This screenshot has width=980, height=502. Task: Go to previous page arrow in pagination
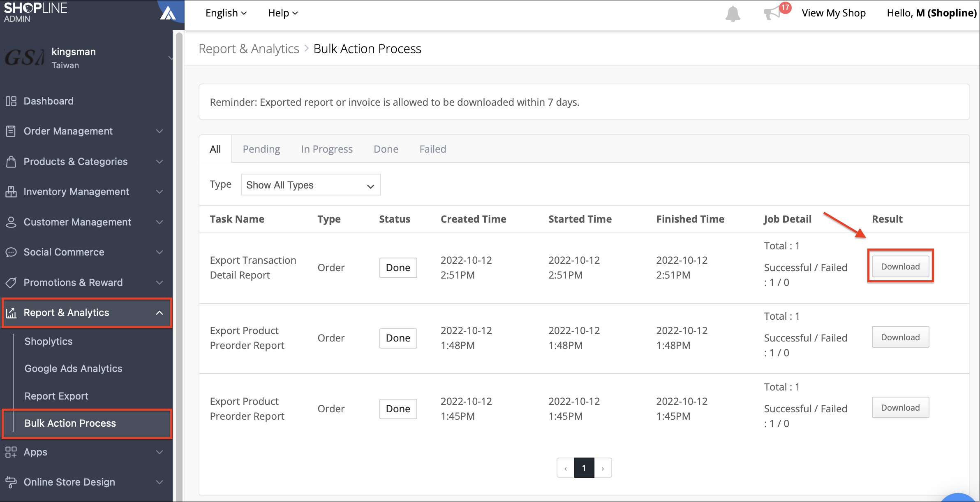click(x=566, y=468)
